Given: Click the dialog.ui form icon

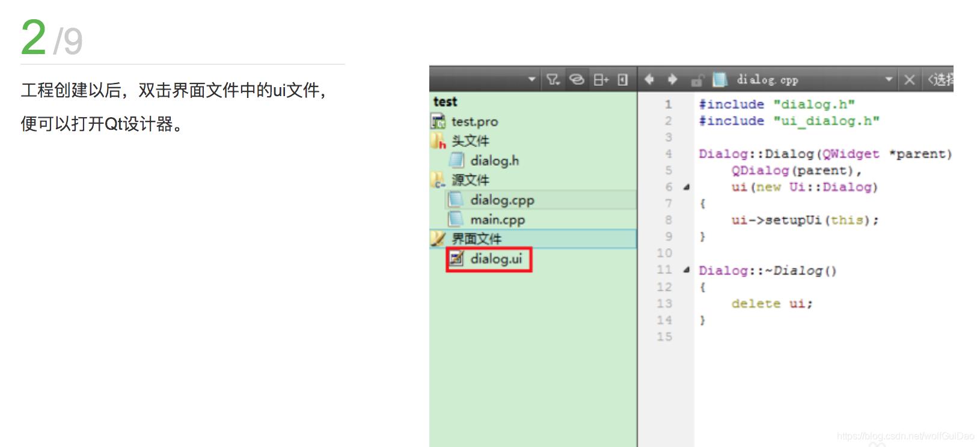Looking at the screenshot, I should point(457,259).
